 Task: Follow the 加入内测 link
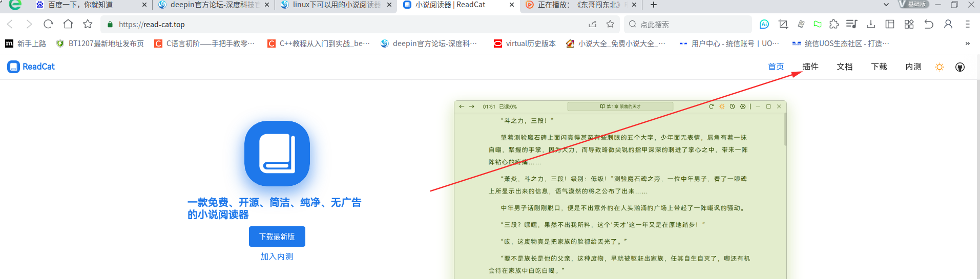pyautogui.click(x=277, y=256)
